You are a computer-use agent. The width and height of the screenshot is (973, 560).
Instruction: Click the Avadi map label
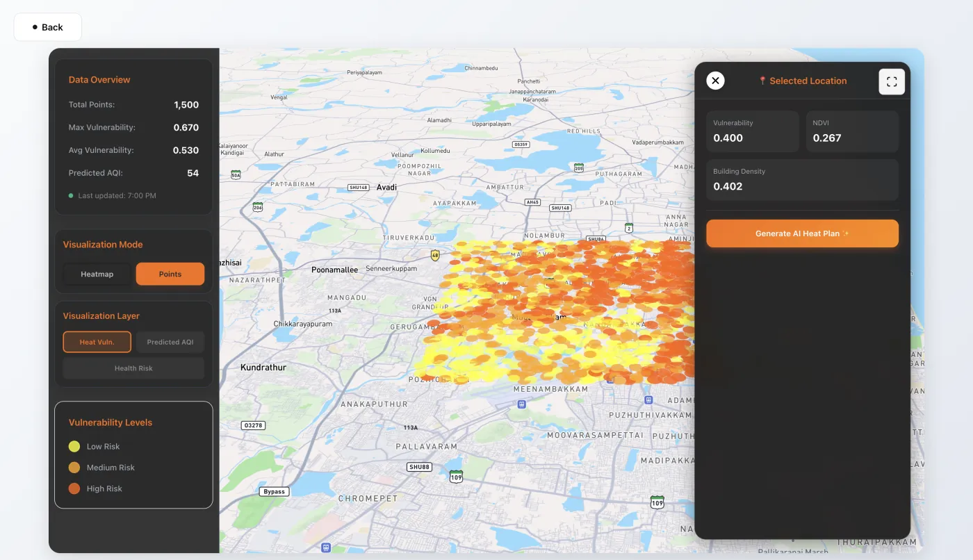pyautogui.click(x=386, y=188)
